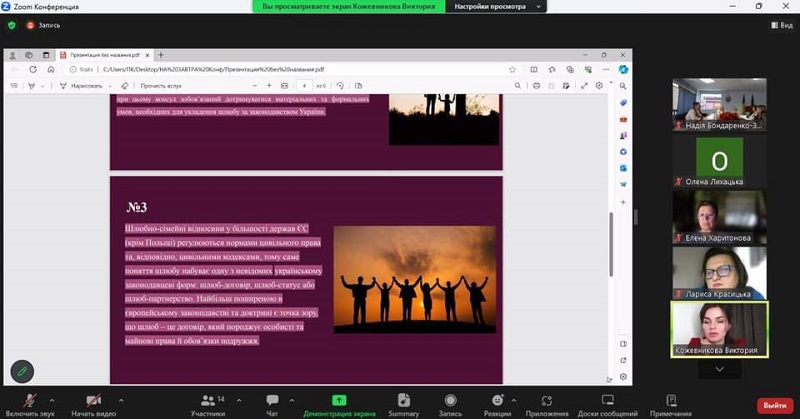Screen dimensions: 800x419
Task: Open the Summary tool
Action: point(403,401)
